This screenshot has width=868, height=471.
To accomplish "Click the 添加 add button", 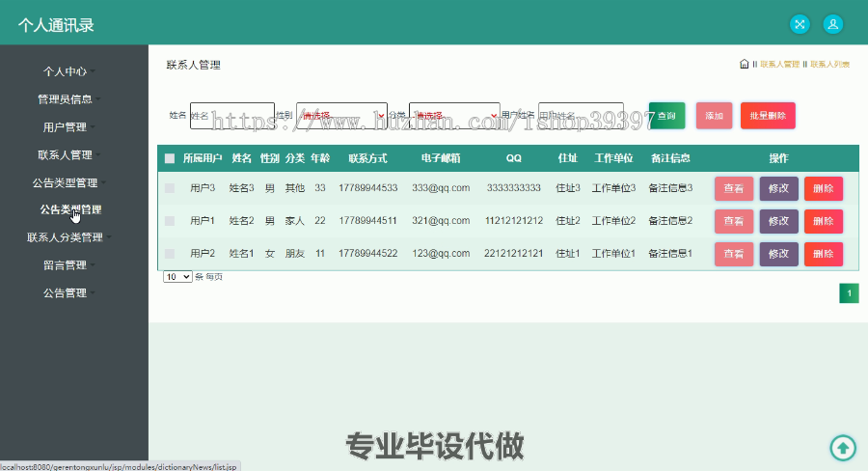I will 714,116.
